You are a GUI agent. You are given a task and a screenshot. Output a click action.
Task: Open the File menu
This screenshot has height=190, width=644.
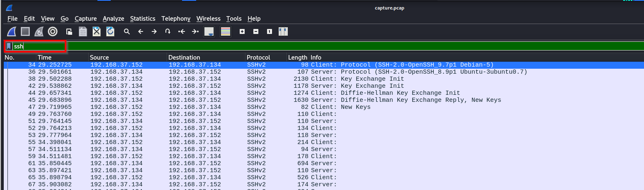(12, 19)
